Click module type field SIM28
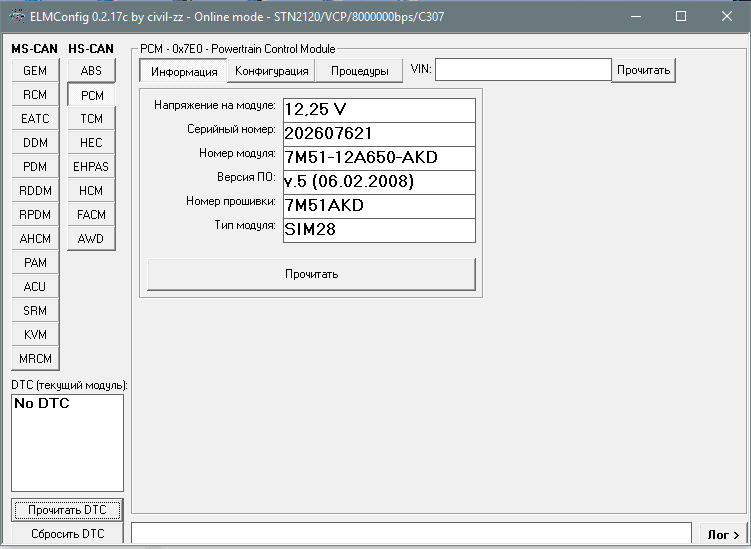This screenshot has width=751, height=549. click(x=379, y=230)
